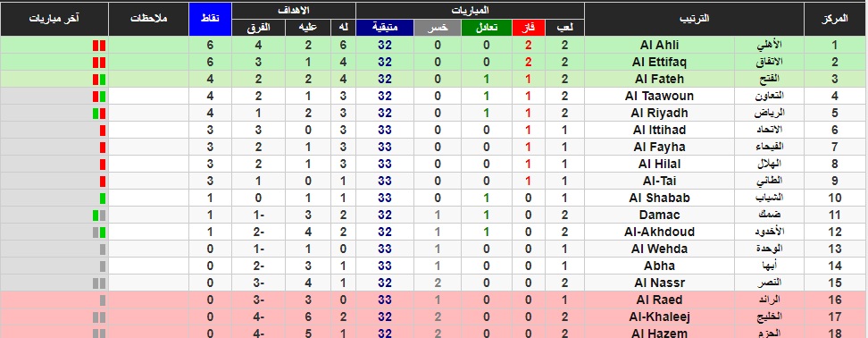
Task: Select the red فاز wins header
Action: click(529, 28)
